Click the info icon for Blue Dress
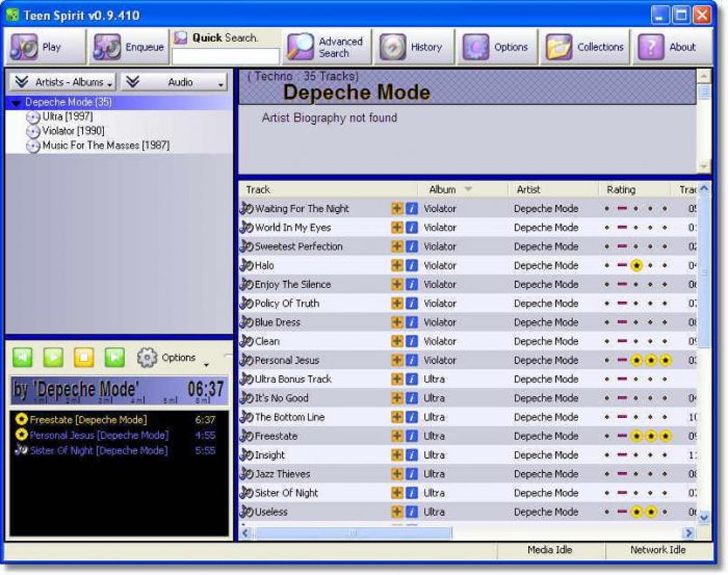 point(411,322)
